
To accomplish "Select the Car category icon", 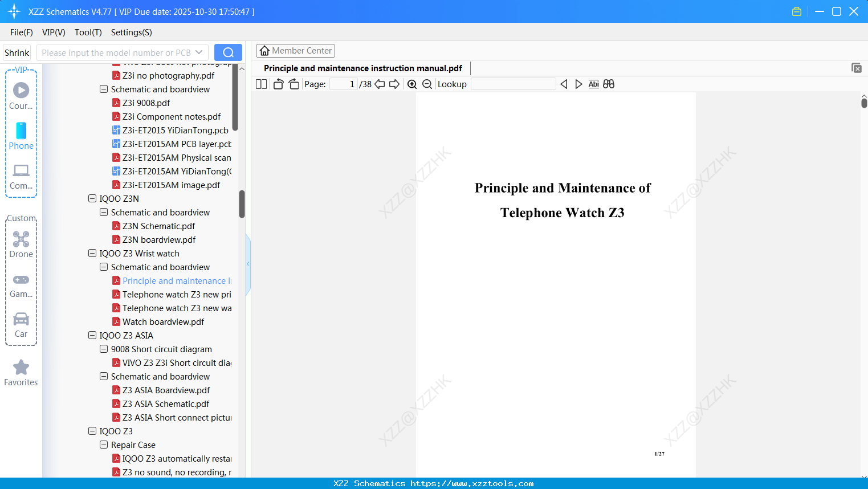I will pyautogui.click(x=21, y=322).
